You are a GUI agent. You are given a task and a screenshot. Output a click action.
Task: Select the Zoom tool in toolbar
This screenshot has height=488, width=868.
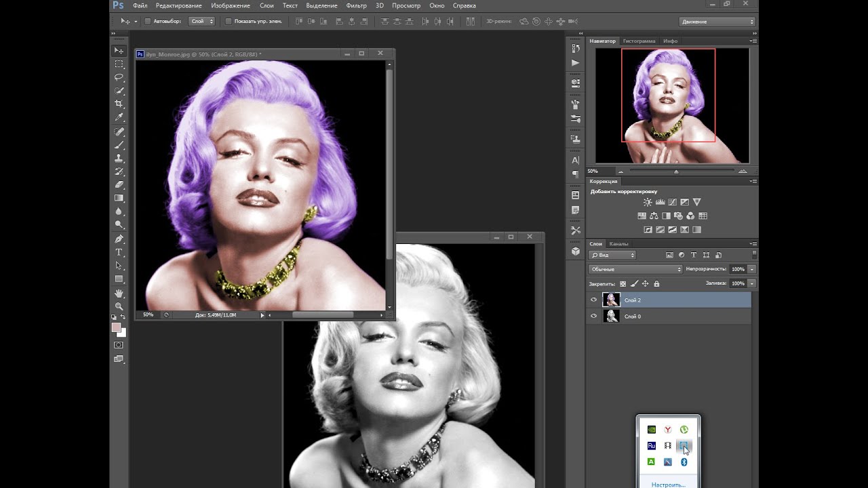point(119,306)
